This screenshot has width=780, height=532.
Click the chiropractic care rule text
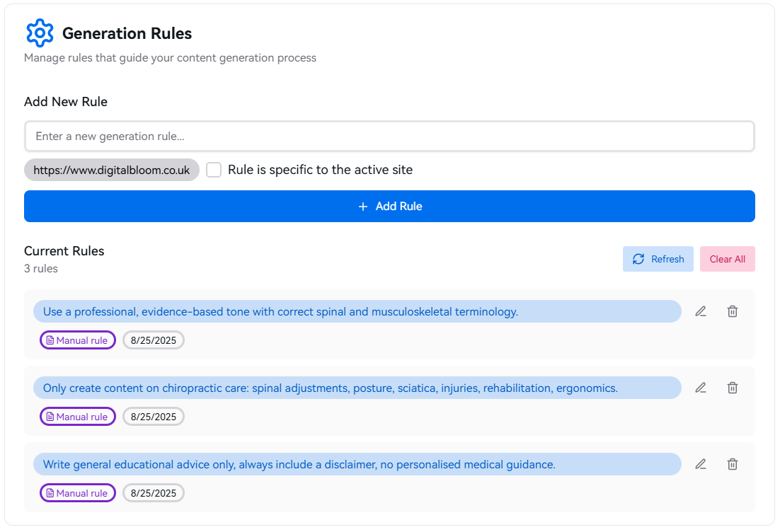(330, 388)
